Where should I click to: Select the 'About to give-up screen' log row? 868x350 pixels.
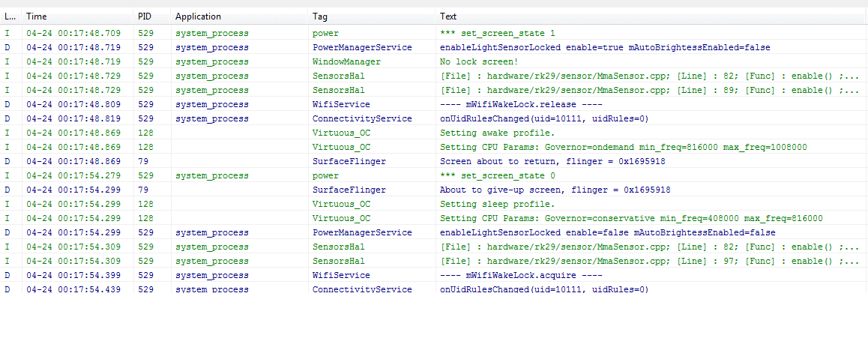pos(434,190)
